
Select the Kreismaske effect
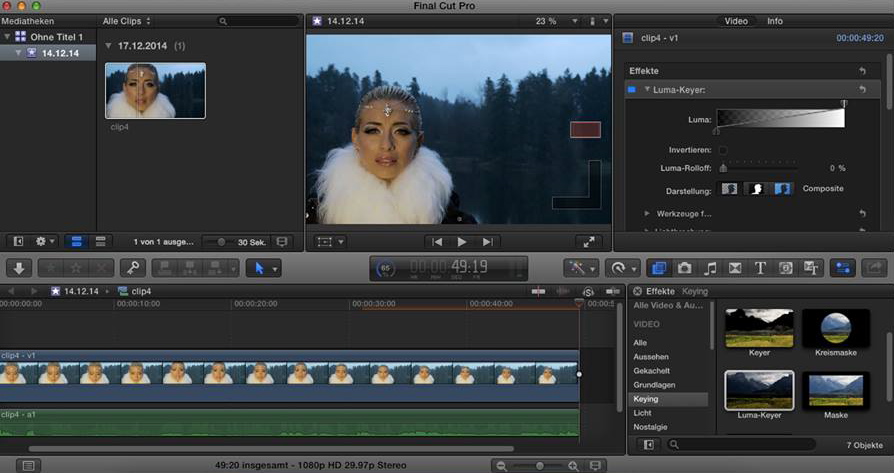coord(835,328)
